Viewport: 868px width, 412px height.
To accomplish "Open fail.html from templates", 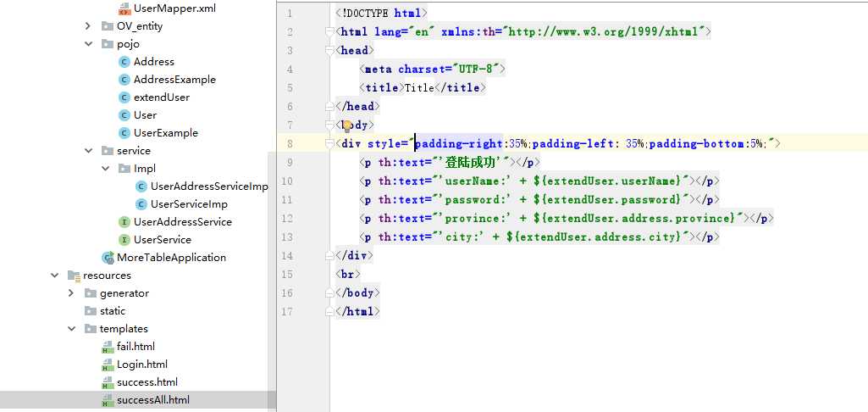I will click(x=135, y=347).
